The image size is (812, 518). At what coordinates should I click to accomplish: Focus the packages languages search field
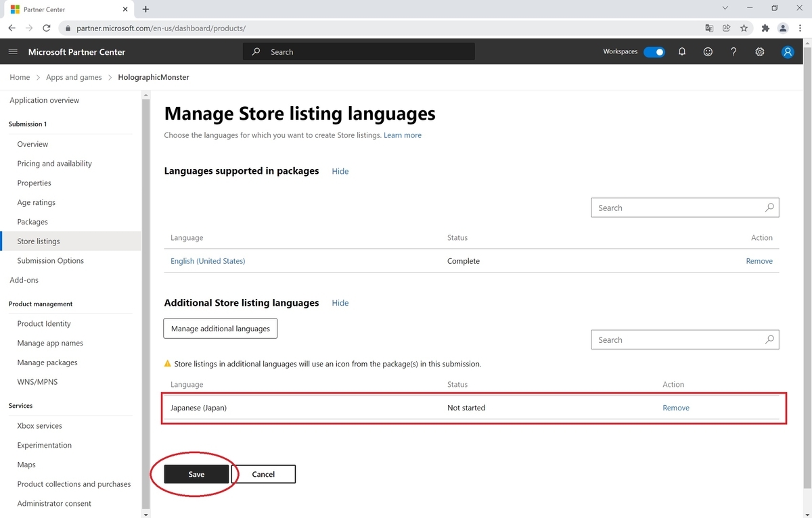tap(685, 208)
